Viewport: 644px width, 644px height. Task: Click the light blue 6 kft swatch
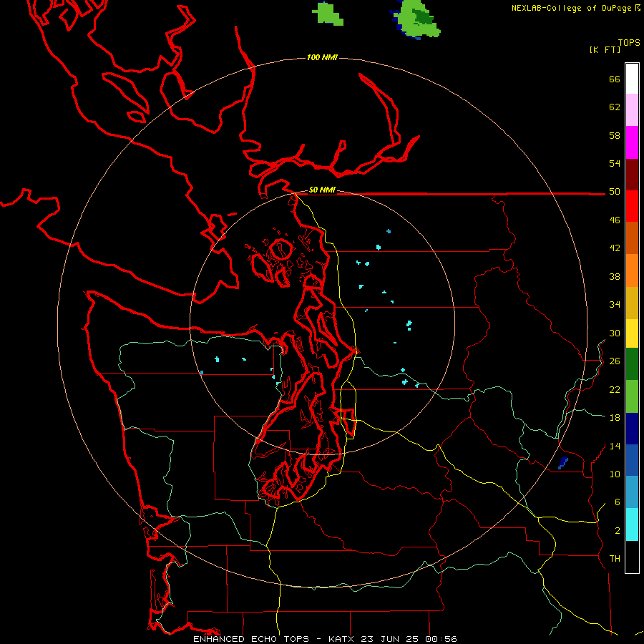(632, 492)
